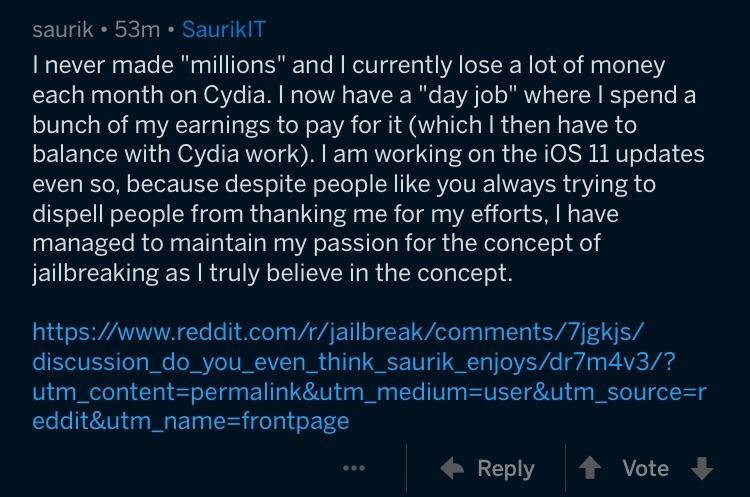This screenshot has width=750, height=497.
Task: Click the utm_content=permalink URL line
Action: pyautogui.click(x=369, y=392)
